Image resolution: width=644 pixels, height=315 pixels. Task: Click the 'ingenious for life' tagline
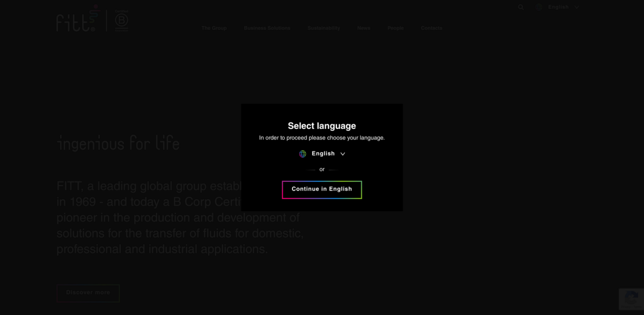point(118,143)
